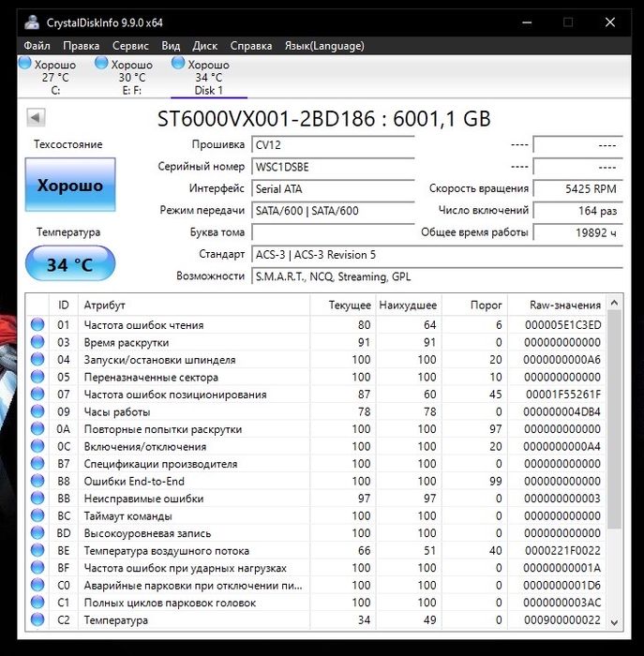Open the Вид menu
Image resolution: width=644 pixels, height=656 pixels.
pos(171,46)
